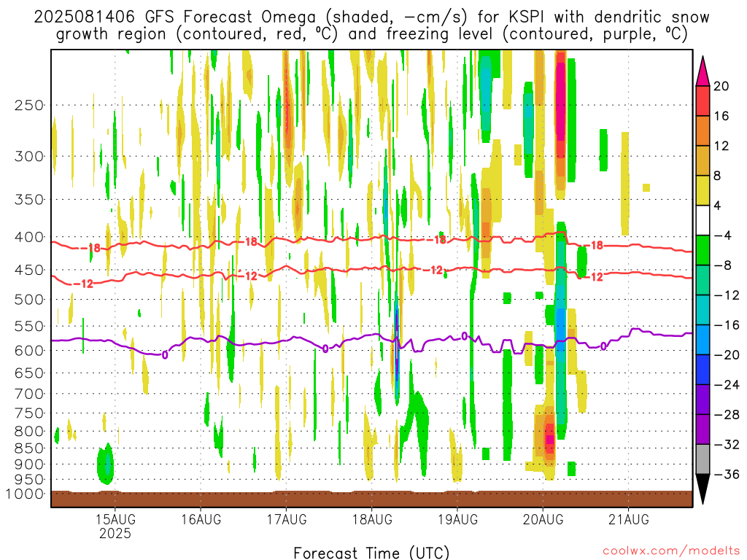747x560 pixels.
Task: Click the 250 pressure level label
Action: coord(29,105)
